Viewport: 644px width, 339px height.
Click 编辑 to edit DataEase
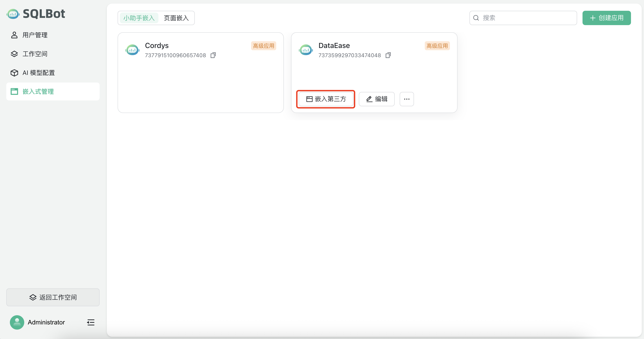click(377, 99)
